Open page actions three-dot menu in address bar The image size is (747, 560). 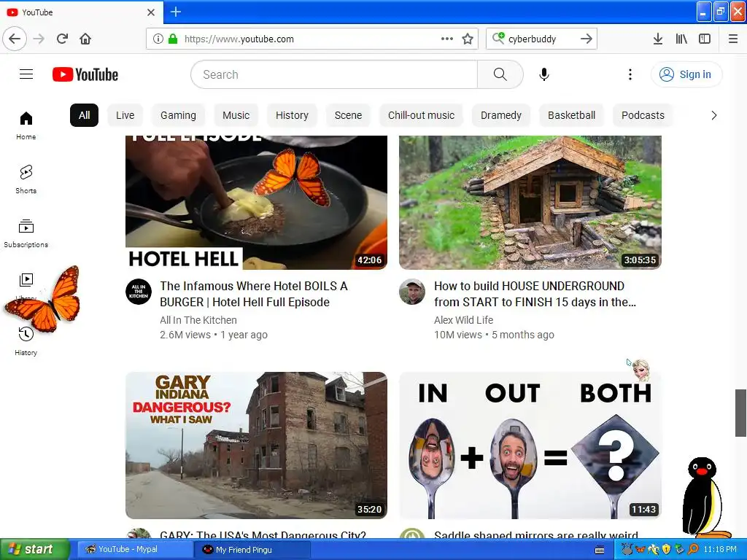click(447, 39)
